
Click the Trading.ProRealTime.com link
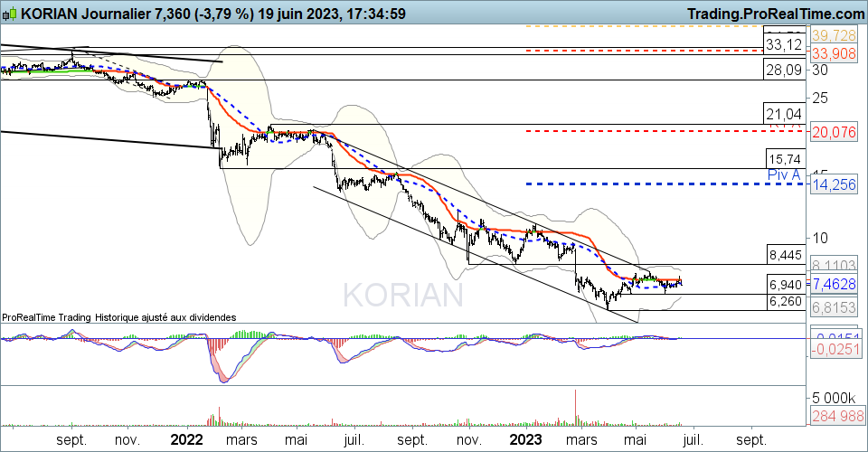tap(776, 14)
